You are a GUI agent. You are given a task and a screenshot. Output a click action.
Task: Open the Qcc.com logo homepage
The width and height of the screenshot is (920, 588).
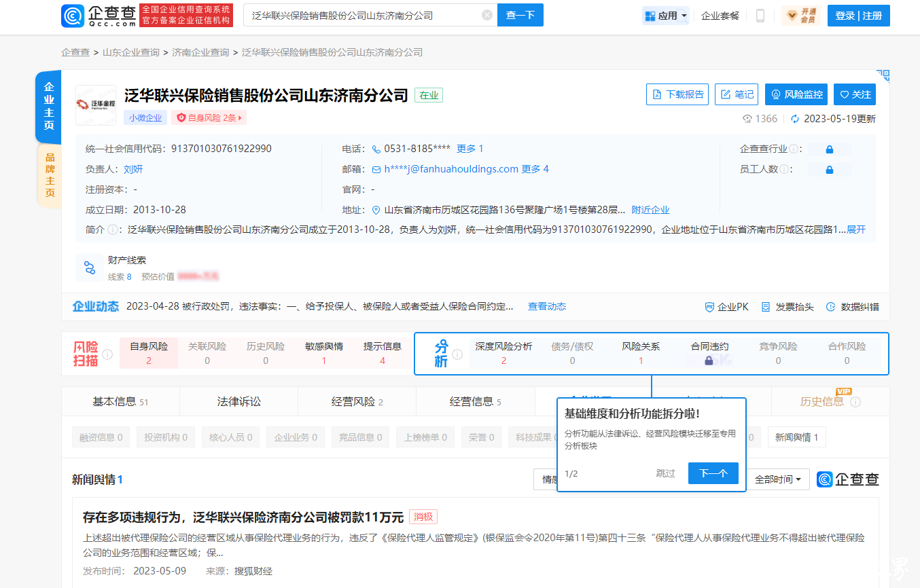tap(98, 15)
